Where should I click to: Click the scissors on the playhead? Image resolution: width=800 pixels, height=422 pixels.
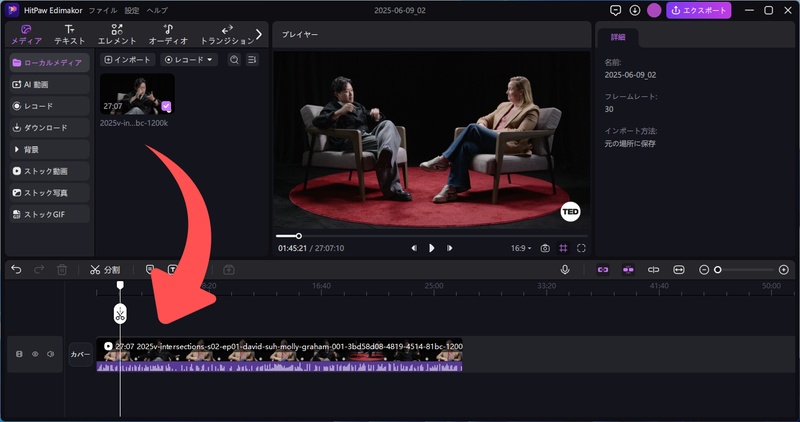(x=120, y=313)
